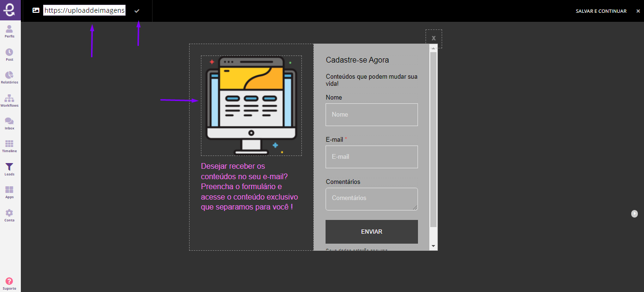Click the round arrow on right edge
The image size is (644, 292).
click(x=635, y=214)
